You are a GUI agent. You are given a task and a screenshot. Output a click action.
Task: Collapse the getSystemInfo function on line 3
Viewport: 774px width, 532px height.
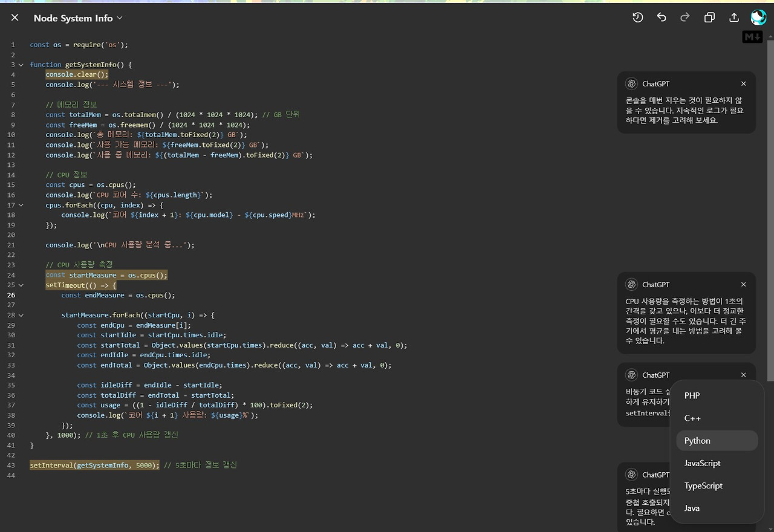pos(21,65)
